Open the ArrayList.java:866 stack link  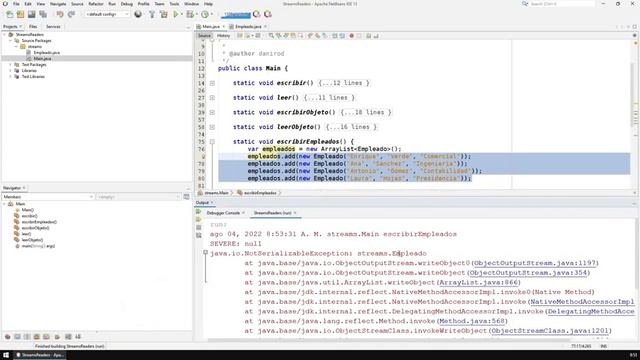(x=478, y=282)
